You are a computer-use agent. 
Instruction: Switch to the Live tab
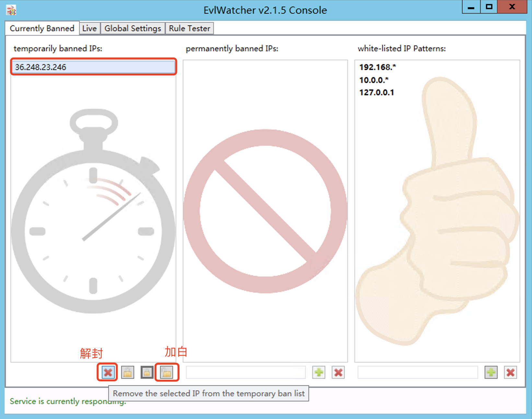point(89,28)
